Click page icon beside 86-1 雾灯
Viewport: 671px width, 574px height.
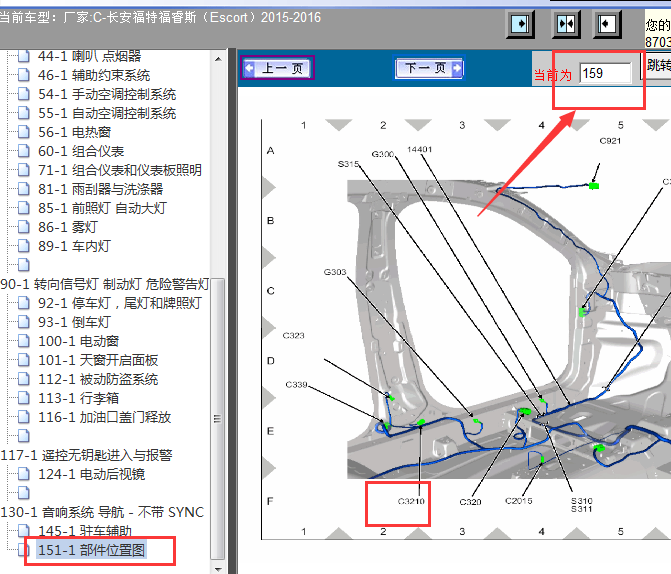coord(24,227)
